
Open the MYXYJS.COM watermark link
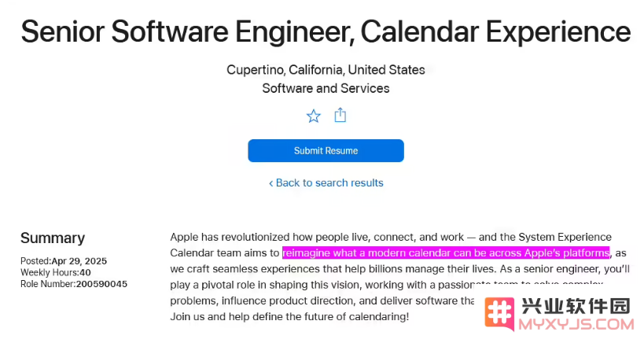tap(578, 324)
